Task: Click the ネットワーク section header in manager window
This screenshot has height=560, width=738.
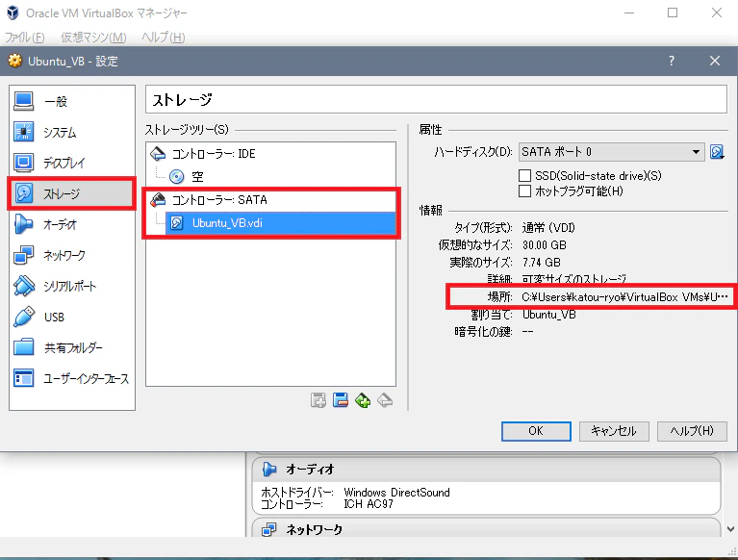Action: (486, 528)
